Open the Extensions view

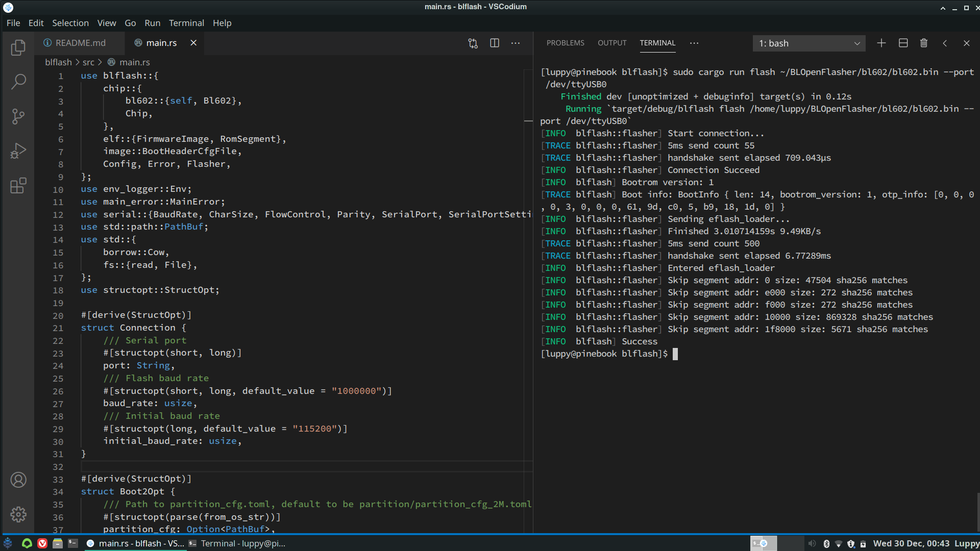point(18,186)
